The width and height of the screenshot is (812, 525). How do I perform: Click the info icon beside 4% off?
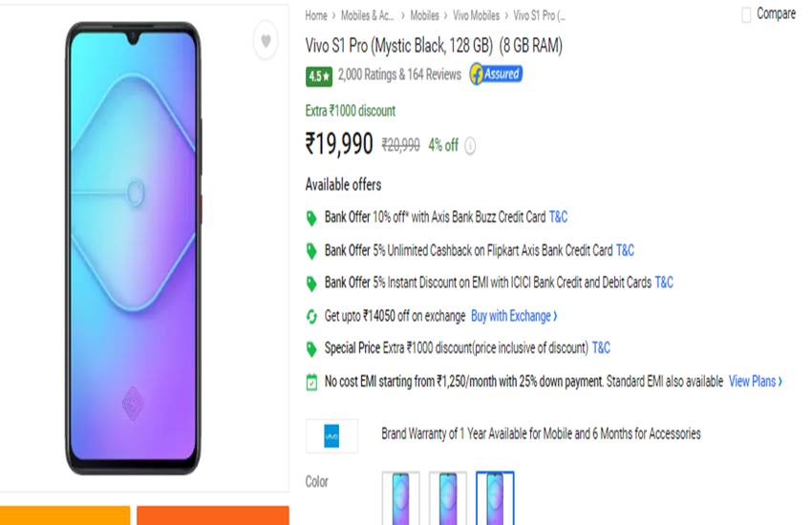click(x=470, y=146)
